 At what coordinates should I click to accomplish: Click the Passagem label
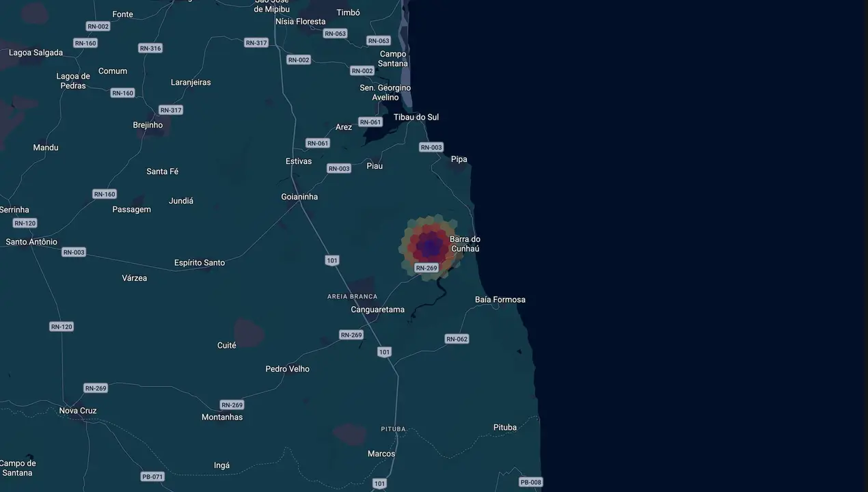(x=132, y=209)
